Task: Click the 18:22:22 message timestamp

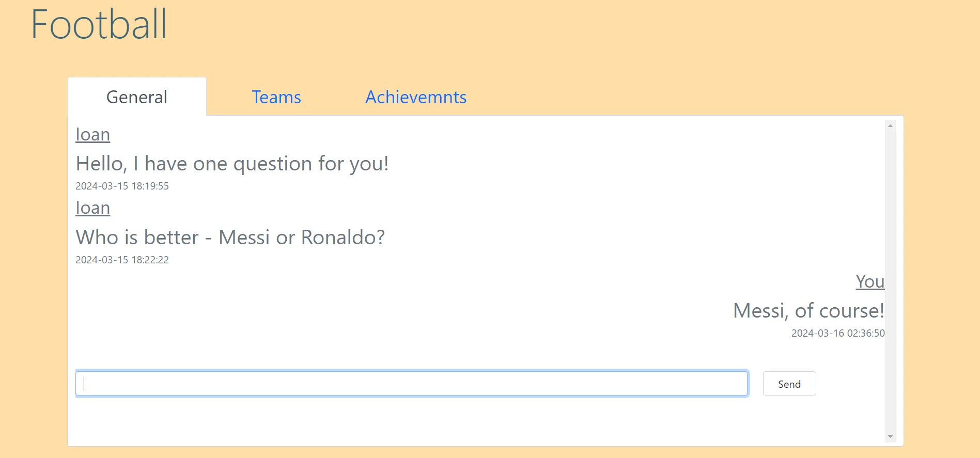Action: coord(122,260)
